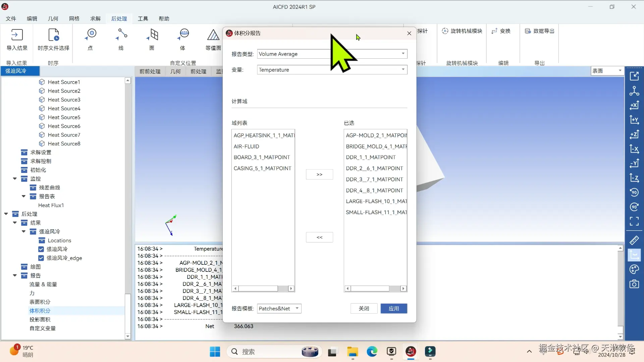Click the 应用 apply button
The width and height of the screenshot is (644, 362).
394,308
